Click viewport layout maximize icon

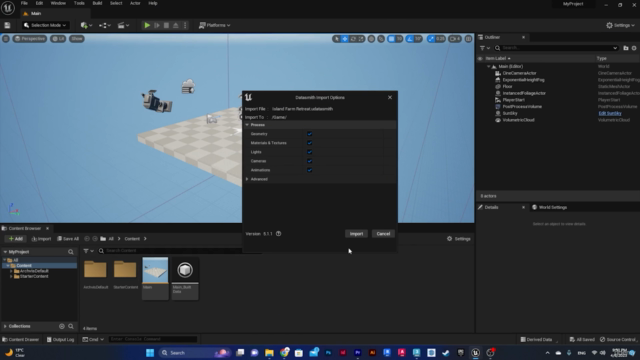click(x=468, y=39)
